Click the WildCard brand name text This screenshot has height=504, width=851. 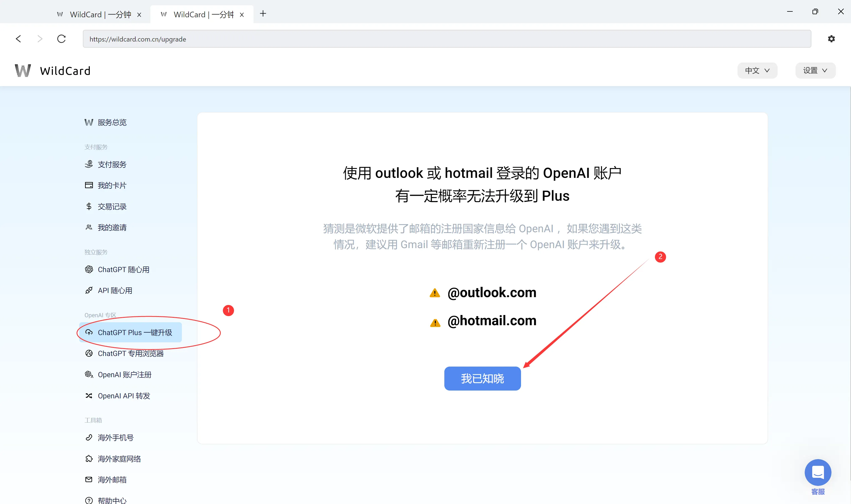point(65,71)
